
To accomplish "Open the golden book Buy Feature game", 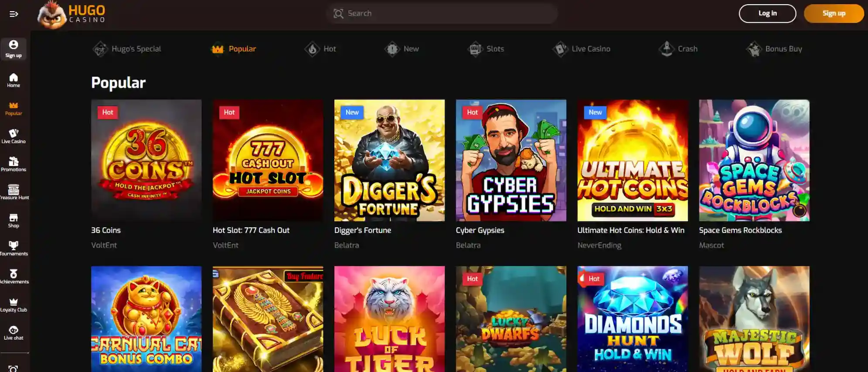I will [x=268, y=319].
